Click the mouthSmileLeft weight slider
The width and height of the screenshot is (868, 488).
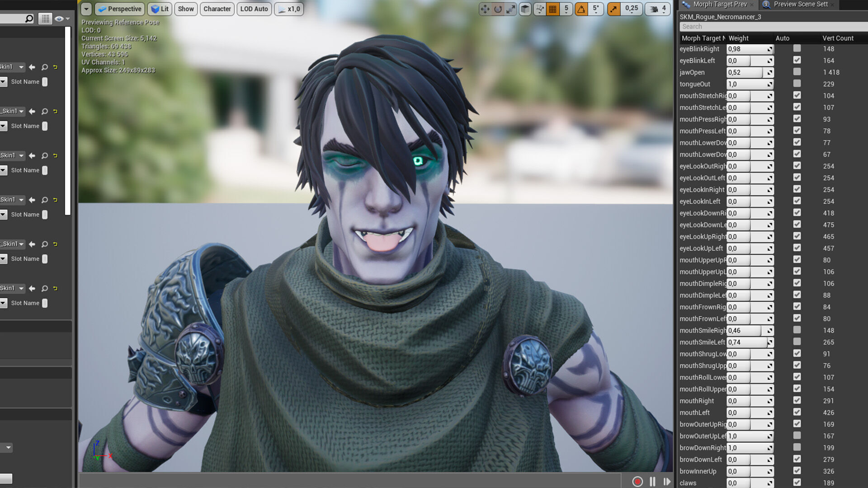pos(747,343)
